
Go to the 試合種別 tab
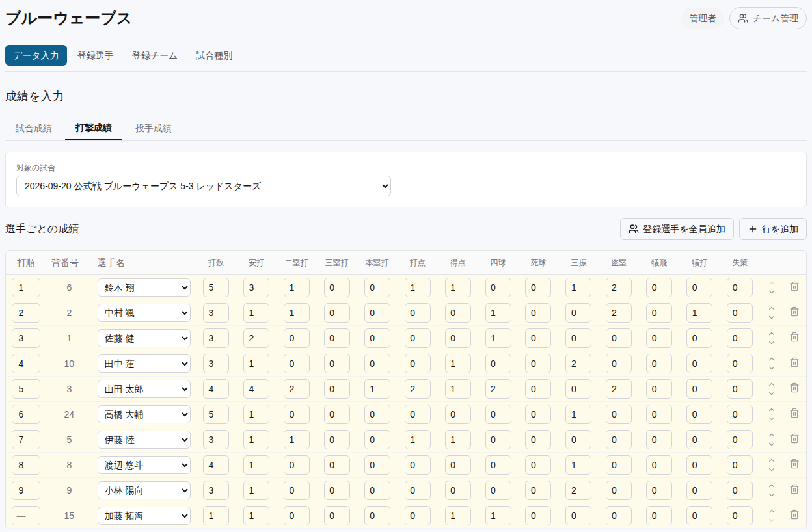214,55
